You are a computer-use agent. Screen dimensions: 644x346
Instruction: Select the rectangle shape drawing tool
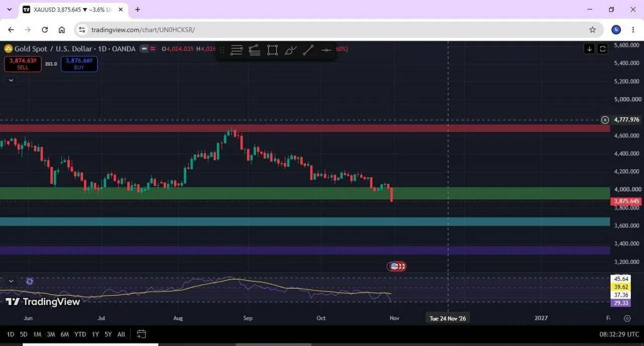click(273, 50)
